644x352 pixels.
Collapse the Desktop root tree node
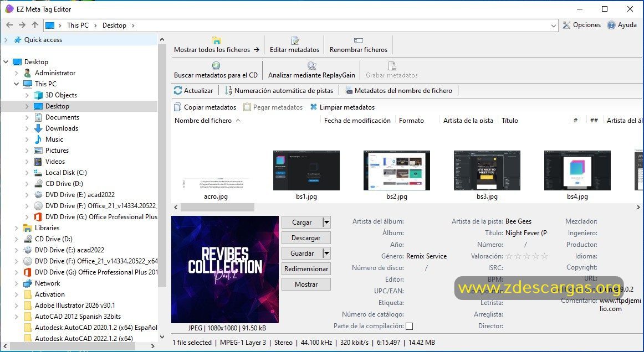6,62
